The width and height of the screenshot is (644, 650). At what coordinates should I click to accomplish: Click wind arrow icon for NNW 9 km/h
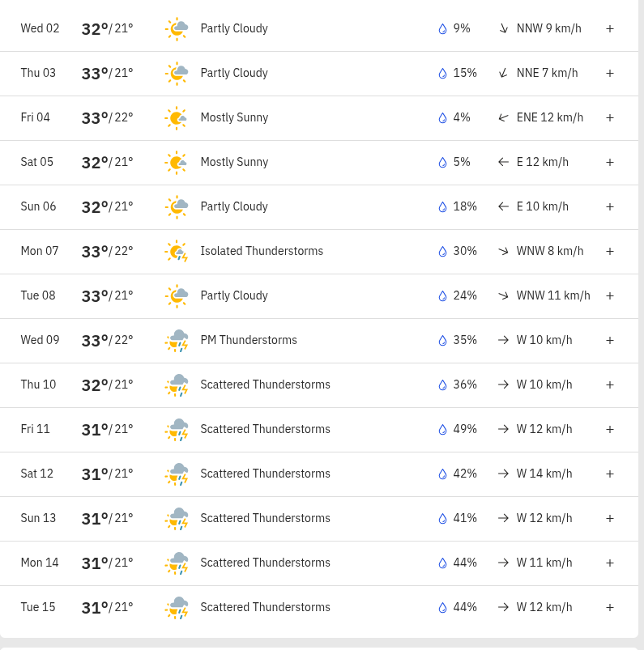click(503, 29)
